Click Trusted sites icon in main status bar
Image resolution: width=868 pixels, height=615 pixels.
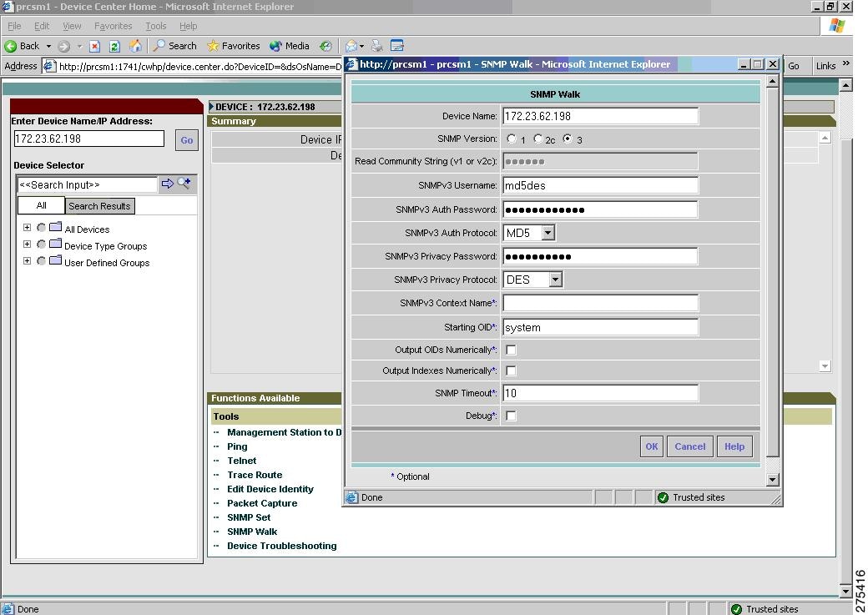(736, 609)
